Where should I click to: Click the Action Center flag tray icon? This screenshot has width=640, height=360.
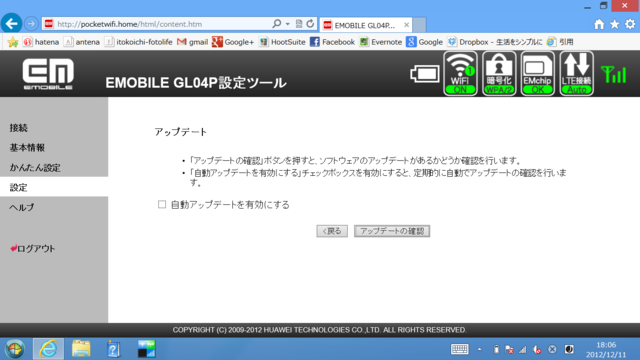coord(509,349)
